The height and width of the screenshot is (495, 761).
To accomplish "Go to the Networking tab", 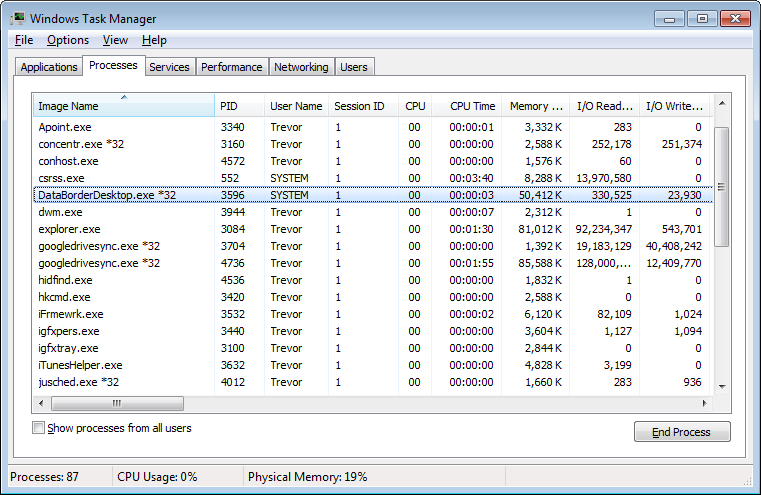I will coord(301,67).
